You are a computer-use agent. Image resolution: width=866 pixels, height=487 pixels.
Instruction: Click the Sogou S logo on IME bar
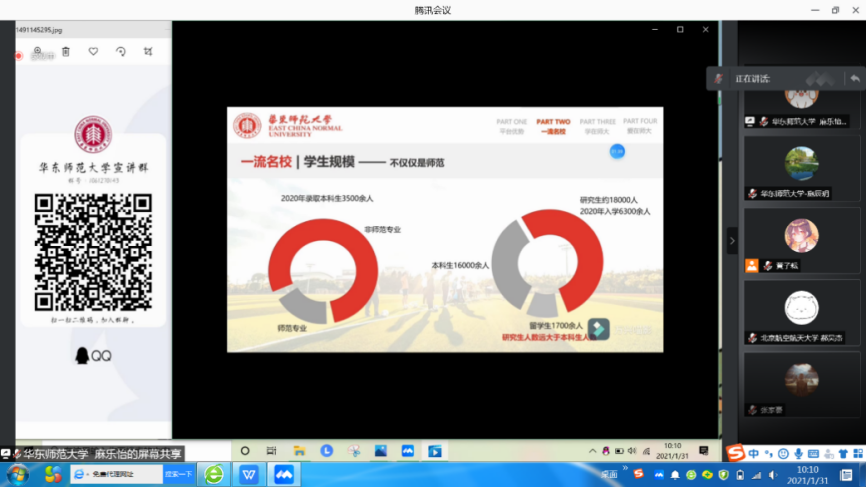pos(735,453)
